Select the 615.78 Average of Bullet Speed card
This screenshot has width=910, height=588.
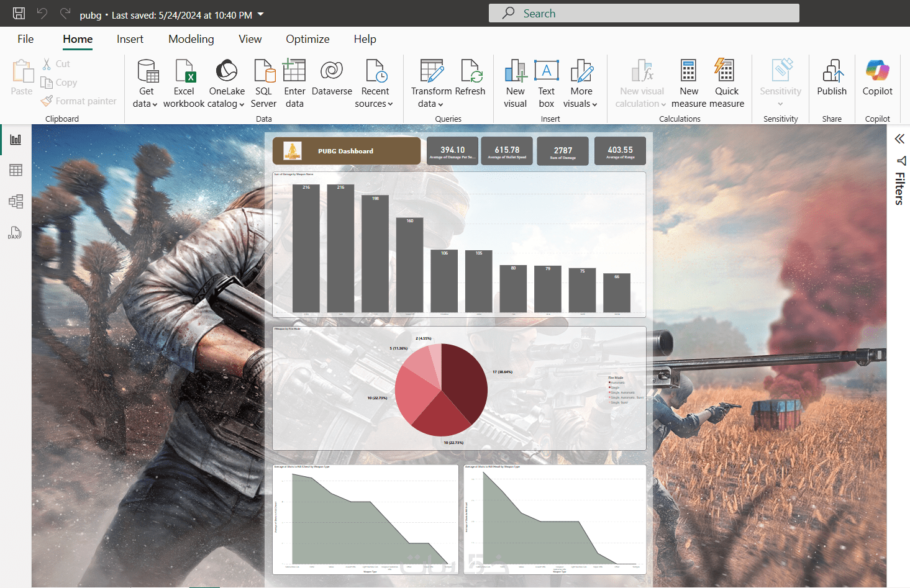(x=507, y=151)
